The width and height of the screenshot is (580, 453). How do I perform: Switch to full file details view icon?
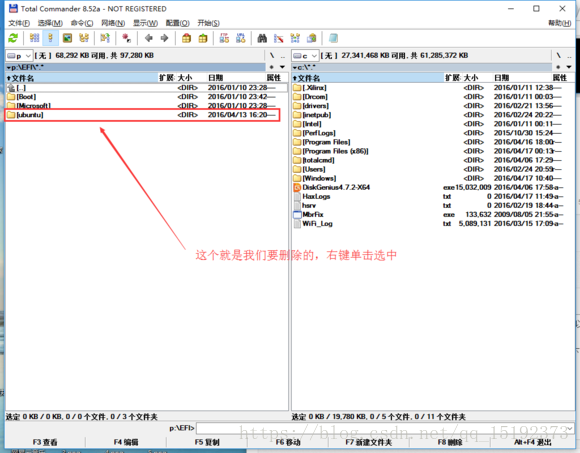pyautogui.click(x=51, y=38)
